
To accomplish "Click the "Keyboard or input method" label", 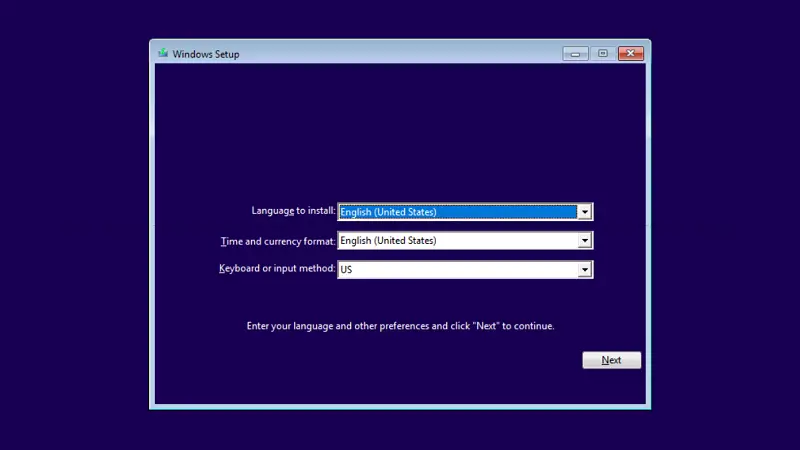I will click(x=277, y=269).
